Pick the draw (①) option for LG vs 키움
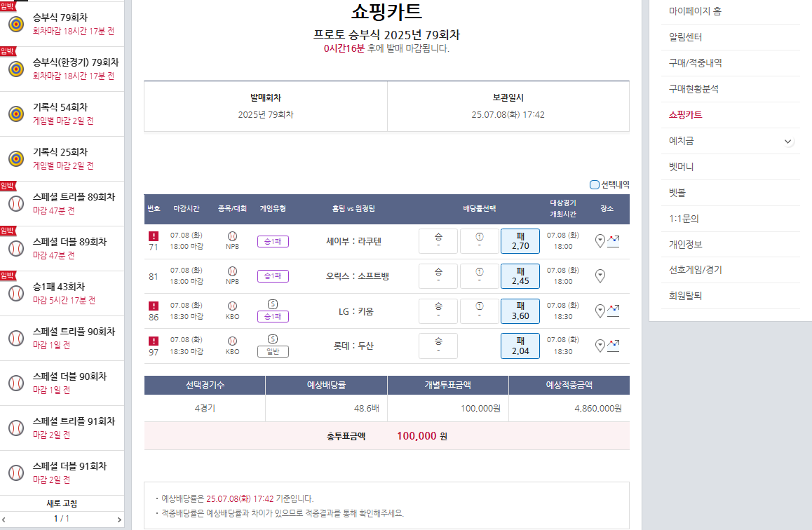The image size is (812, 530). (480, 311)
